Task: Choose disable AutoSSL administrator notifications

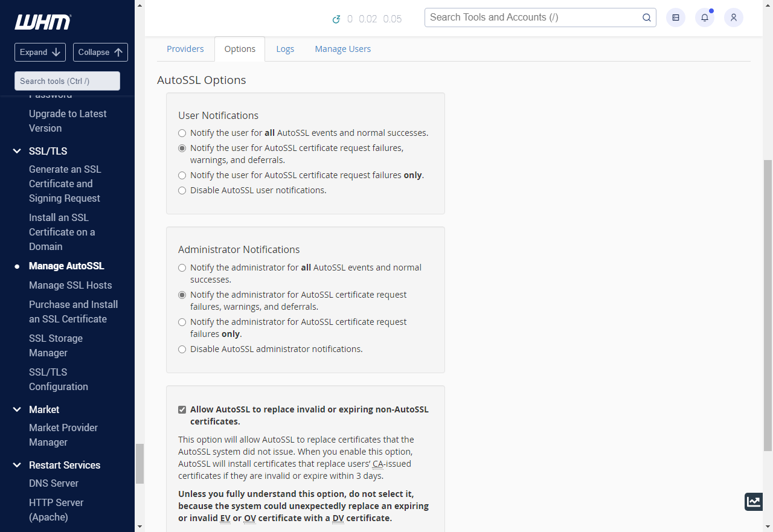Action: click(182, 349)
